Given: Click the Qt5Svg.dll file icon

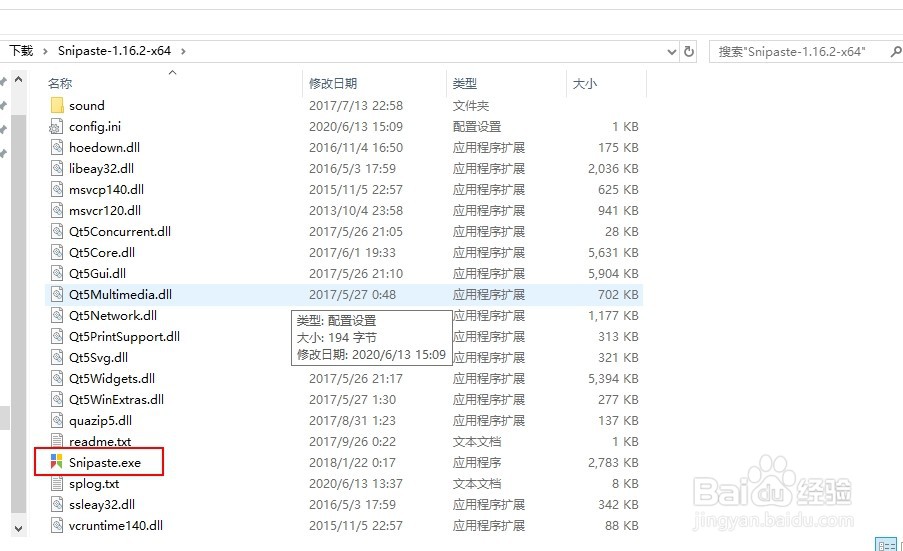Looking at the screenshot, I should (56, 358).
